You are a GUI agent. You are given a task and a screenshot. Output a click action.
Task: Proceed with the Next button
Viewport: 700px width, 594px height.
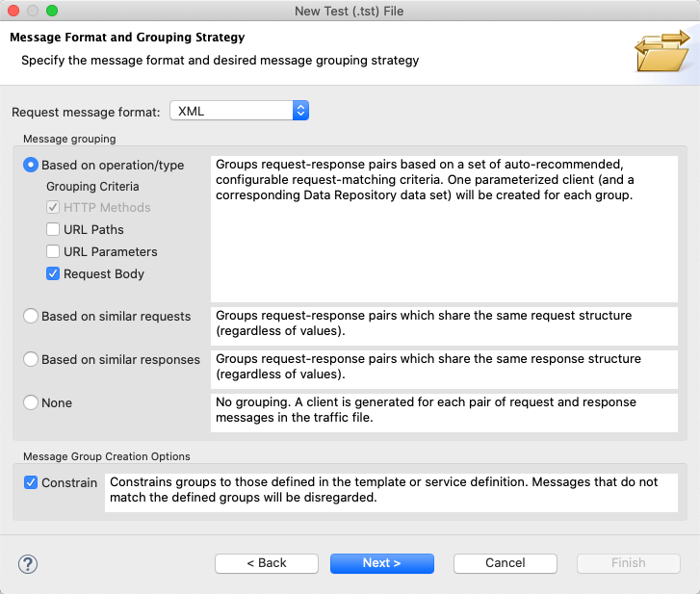(381, 563)
